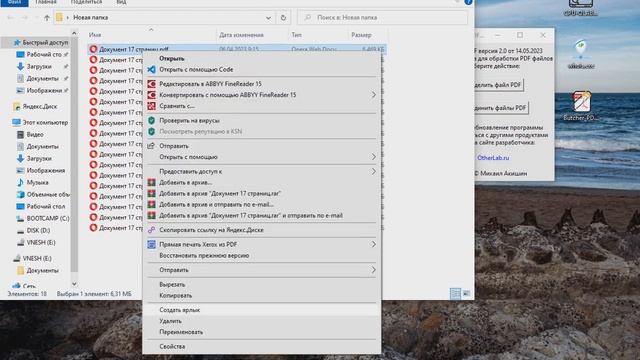Select Удалить in the context menu
Viewport: 640px width, 360px height.
tap(262, 321)
